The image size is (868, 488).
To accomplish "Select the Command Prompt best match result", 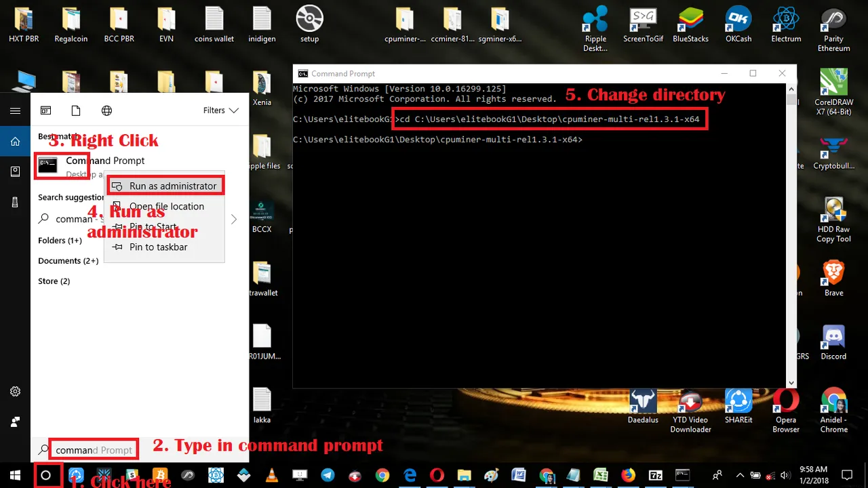I will point(140,165).
